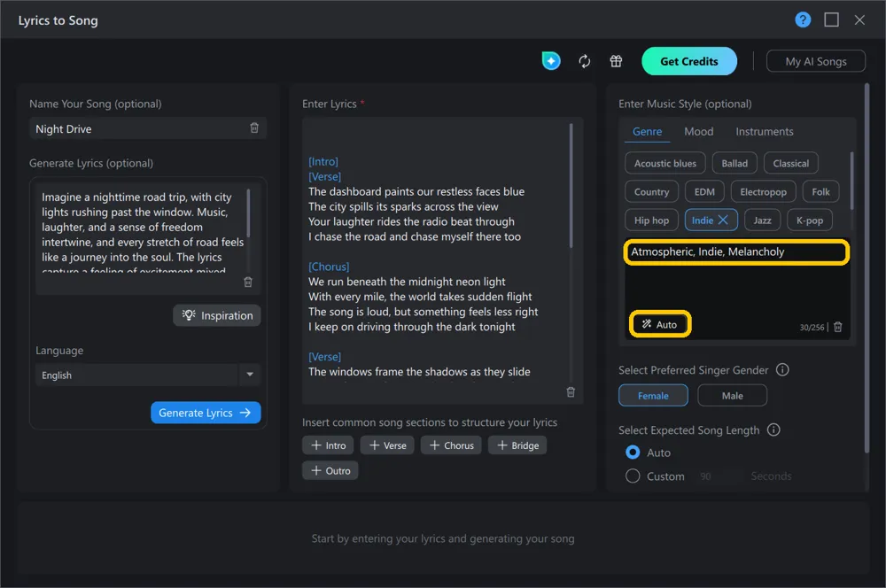Select Hip hop genre tag
886x588 pixels.
point(651,220)
